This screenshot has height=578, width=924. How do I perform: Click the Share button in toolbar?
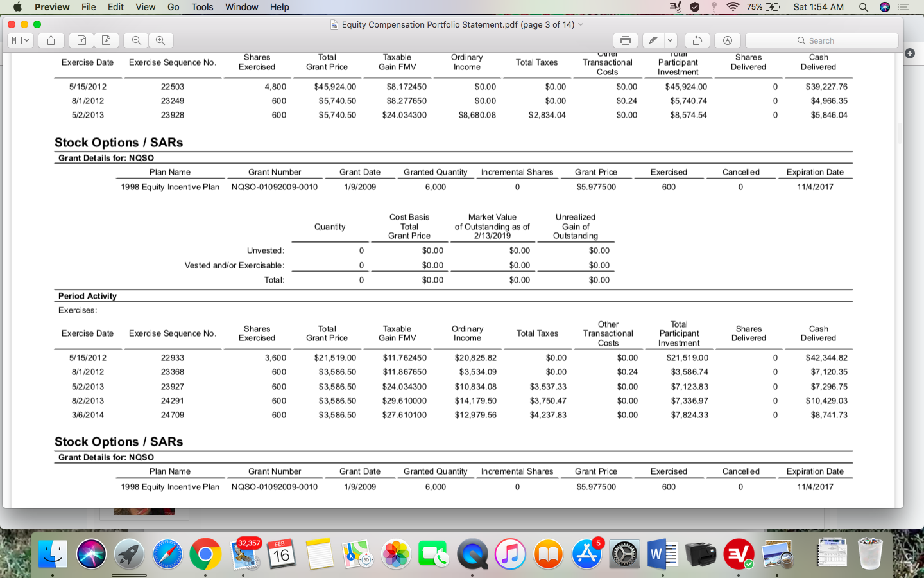[51, 40]
